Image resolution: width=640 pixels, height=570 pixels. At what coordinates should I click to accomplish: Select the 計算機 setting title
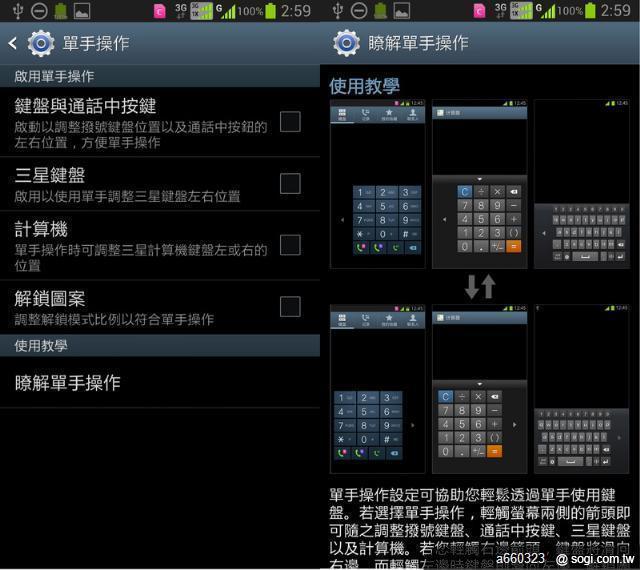point(41,229)
